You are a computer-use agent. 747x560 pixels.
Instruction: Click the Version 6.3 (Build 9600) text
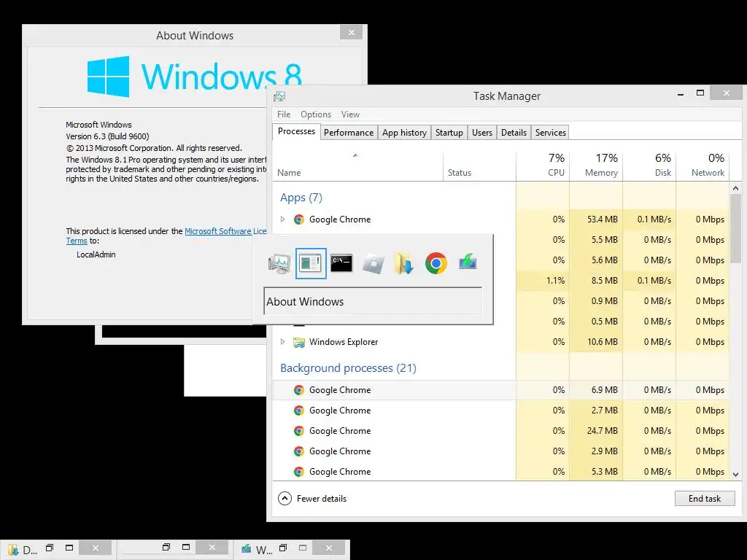point(107,136)
